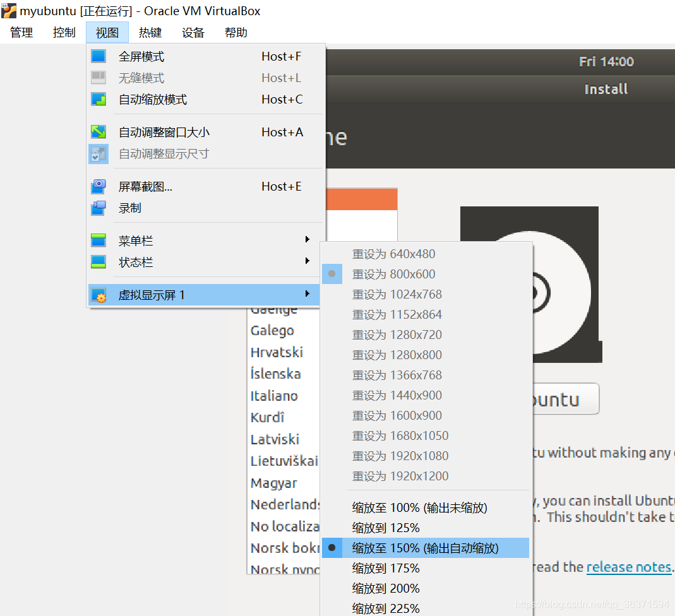Image resolution: width=675 pixels, height=616 pixels.
Task: Click the CD disc illustration thumbnail
Action: click(530, 285)
